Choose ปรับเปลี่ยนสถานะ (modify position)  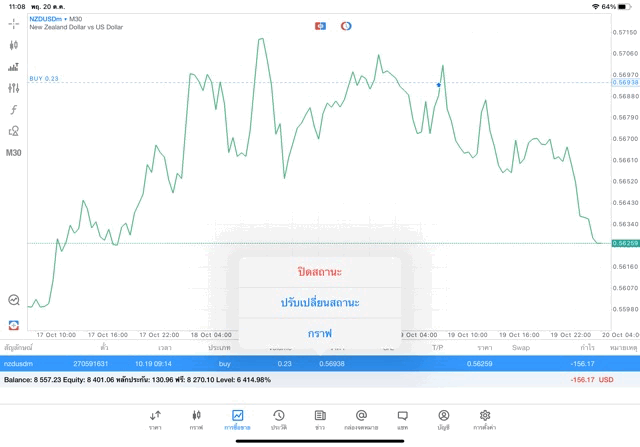[320, 303]
